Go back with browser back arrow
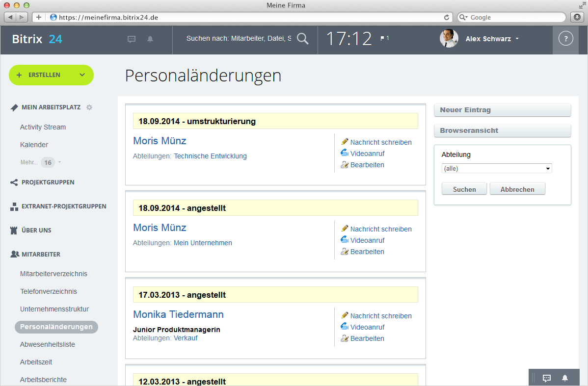This screenshot has height=386, width=588. tap(10, 17)
